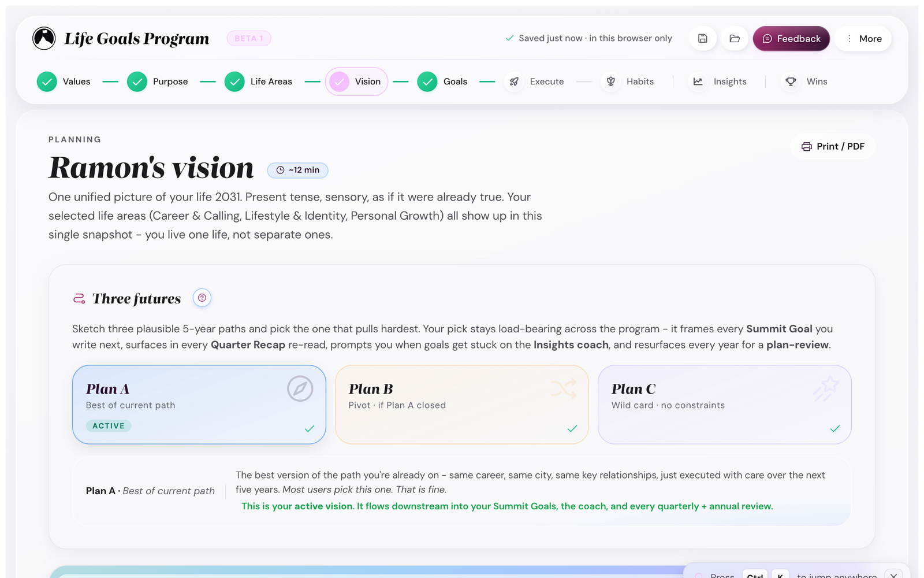Click the 'Life Goals Program' title
The height and width of the screenshot is (578, 924).
tap(137, 39)
